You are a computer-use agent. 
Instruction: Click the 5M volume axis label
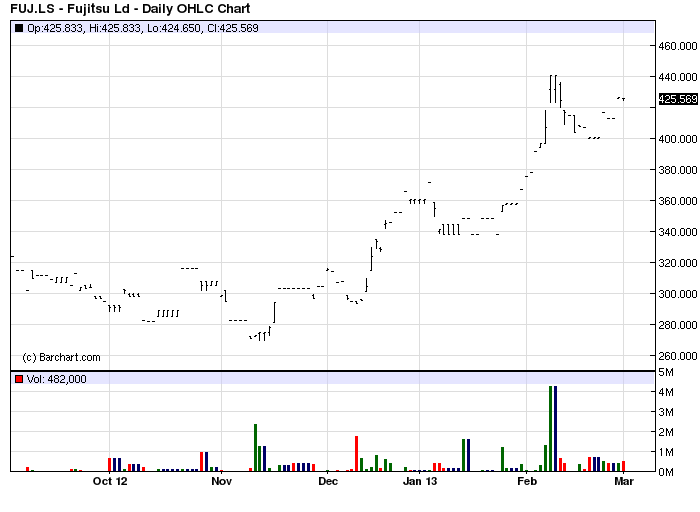pos(666,372)
